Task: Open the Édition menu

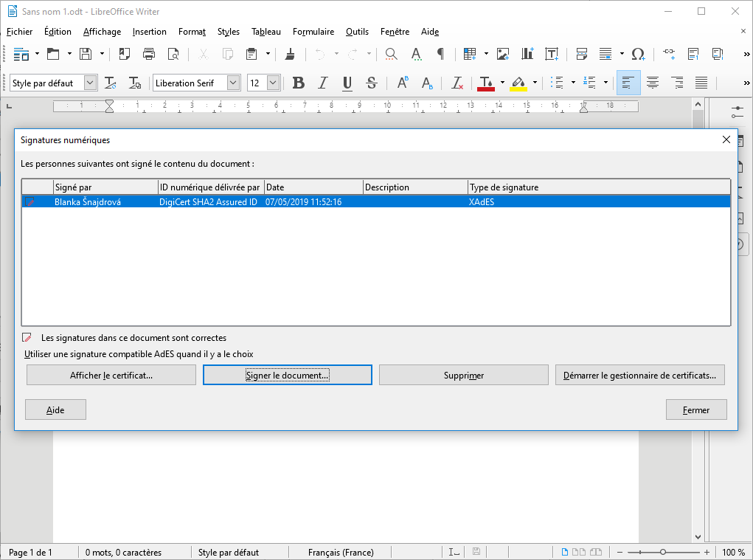Action: tap(58, 32)
